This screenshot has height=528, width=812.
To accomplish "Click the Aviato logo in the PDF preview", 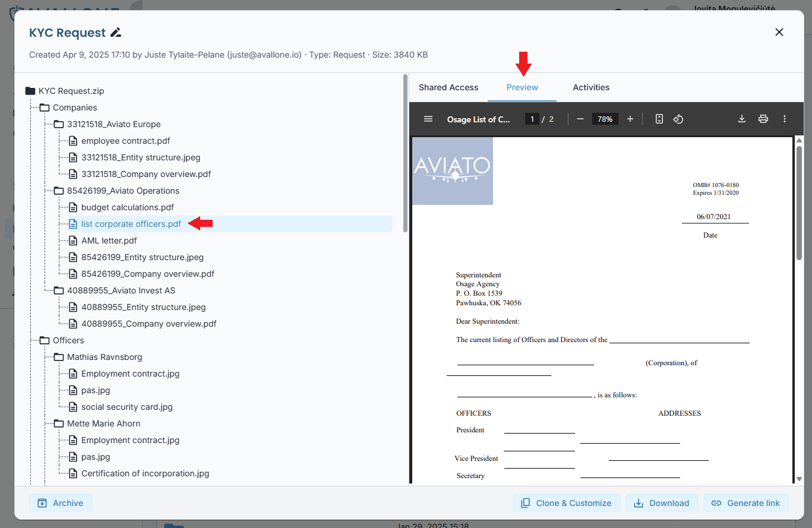I will [453, 171].
